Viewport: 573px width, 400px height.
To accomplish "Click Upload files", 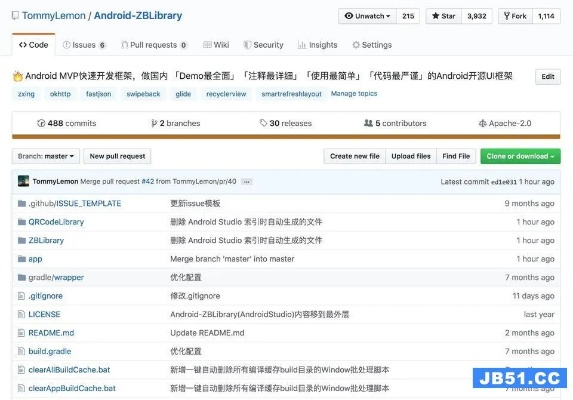I will [x=411, y=156].
